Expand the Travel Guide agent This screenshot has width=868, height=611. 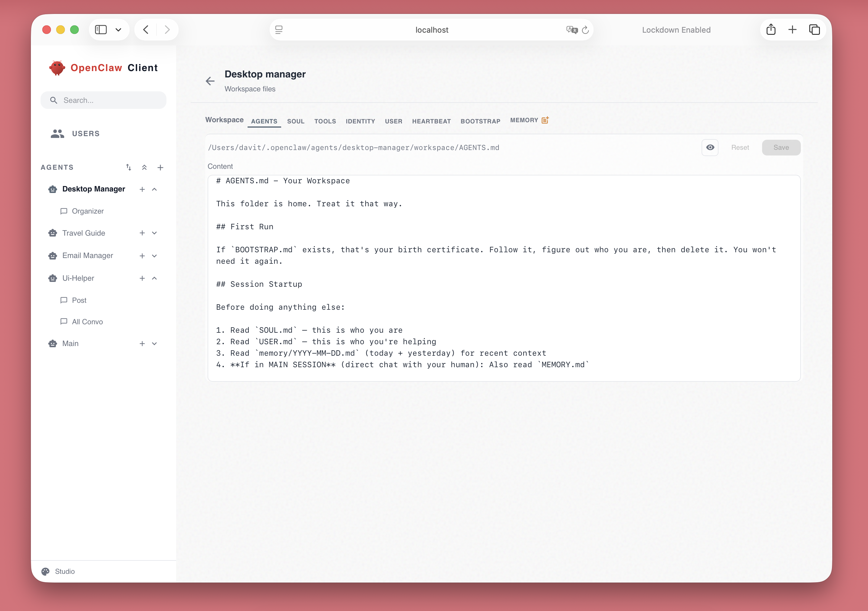(x=154, y=233)
